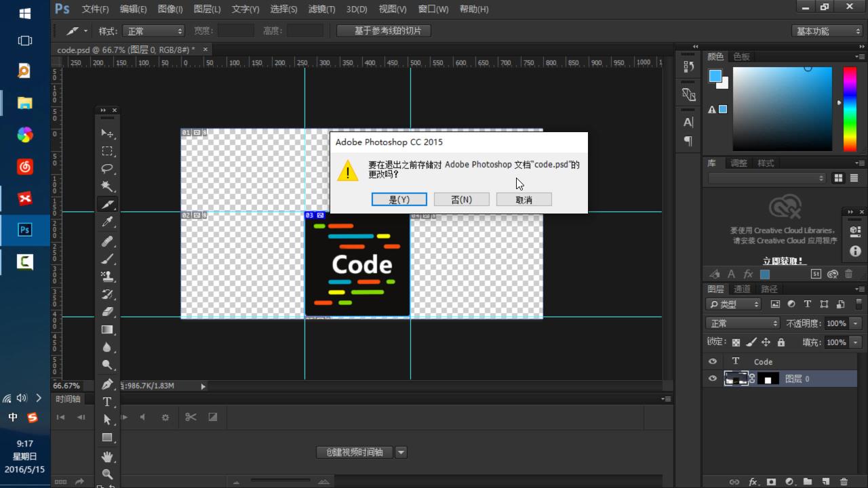Select the Hand tool
The image size is (868, 488).
point(107,457)
